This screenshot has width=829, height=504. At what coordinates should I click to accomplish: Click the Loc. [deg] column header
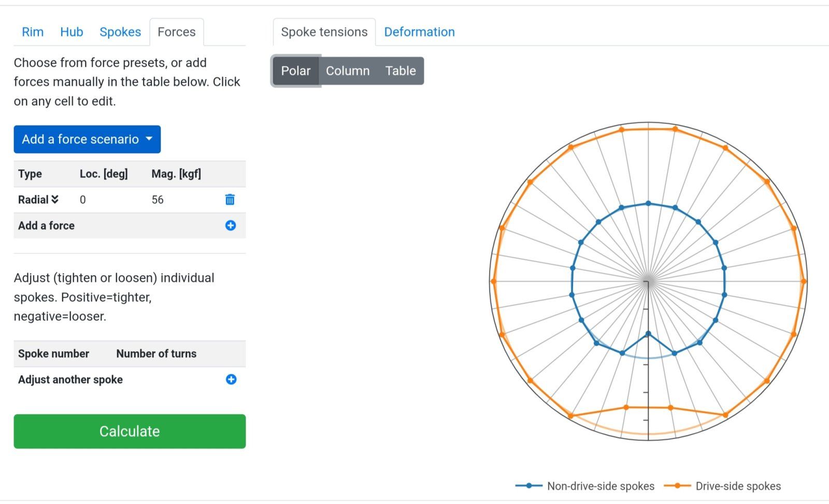[104, 174]
